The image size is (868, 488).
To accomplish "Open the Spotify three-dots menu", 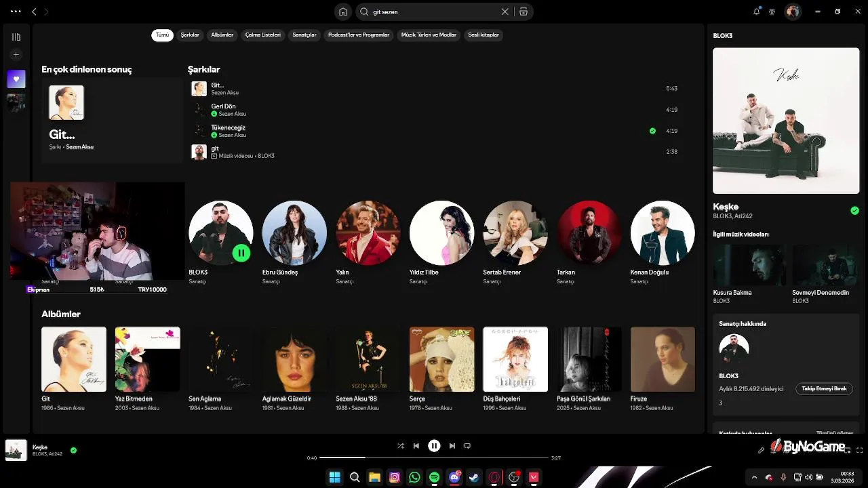I will click(16, 12).
